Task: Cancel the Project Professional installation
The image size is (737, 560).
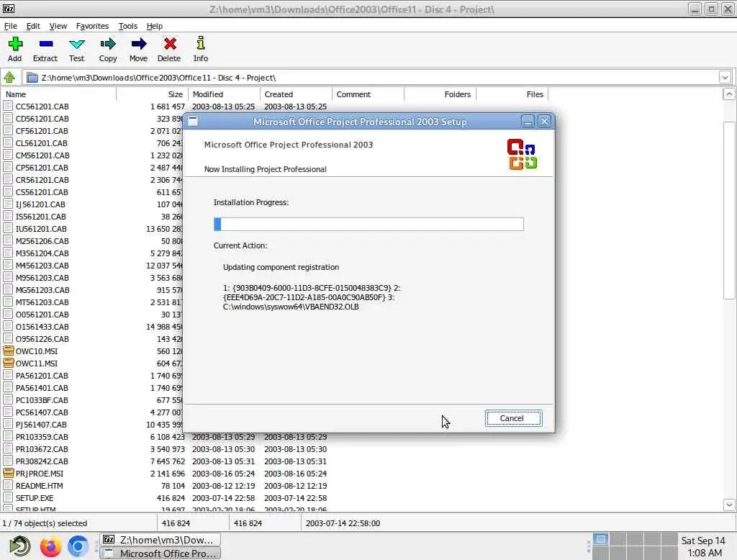Action: [513, 418]
